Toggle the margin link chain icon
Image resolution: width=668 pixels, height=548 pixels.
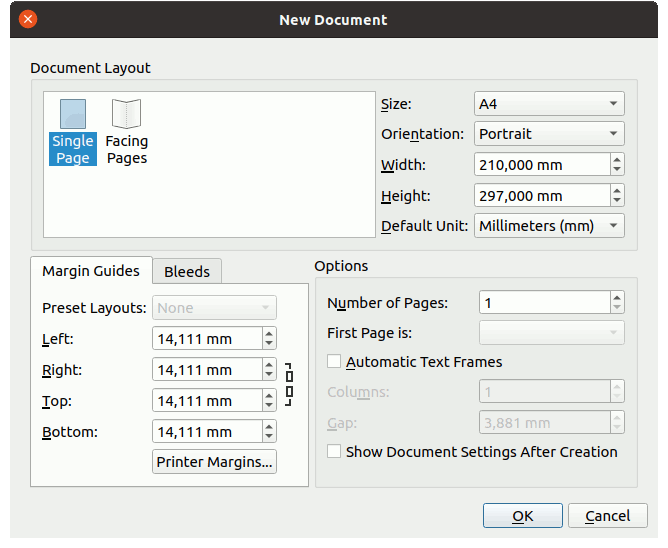tap(289, 385)
